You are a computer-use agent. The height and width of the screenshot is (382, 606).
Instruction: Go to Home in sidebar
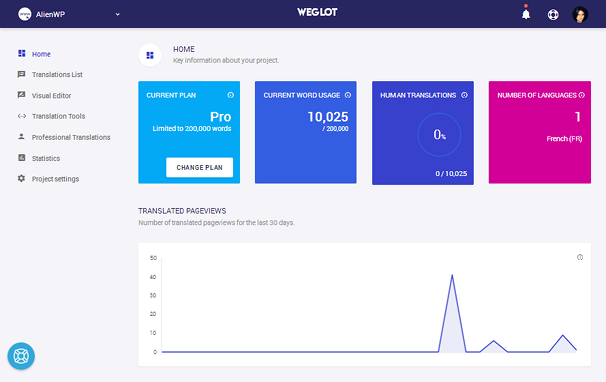pos(41,54)
